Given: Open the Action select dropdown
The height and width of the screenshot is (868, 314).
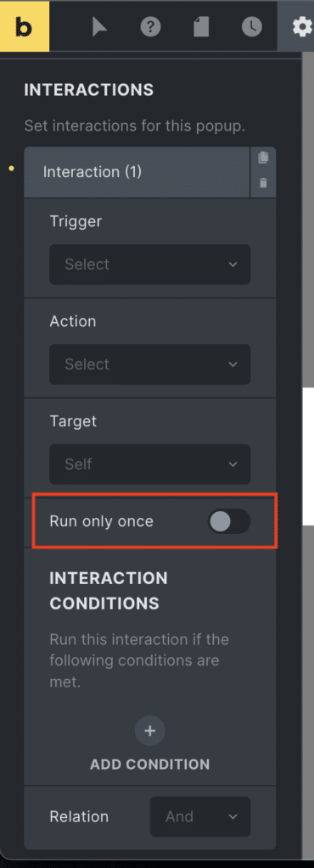Looking at the screenshot, I should 149,364.
